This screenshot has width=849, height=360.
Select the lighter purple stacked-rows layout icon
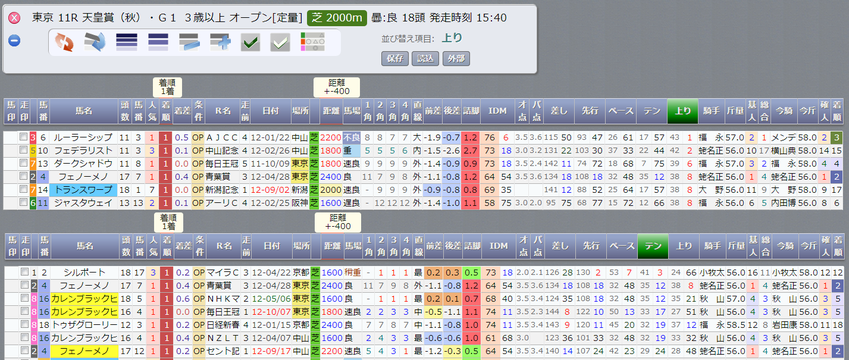pyautogui.click(x=158, y=42)
